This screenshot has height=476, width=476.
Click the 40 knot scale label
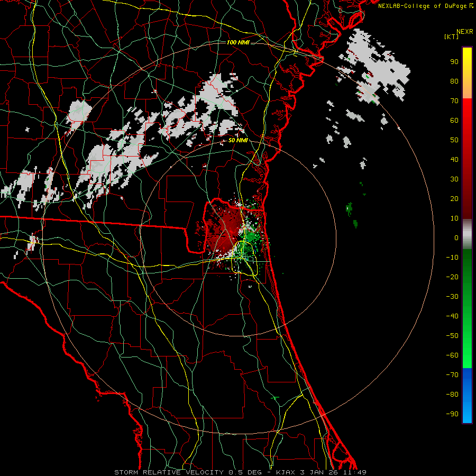pos(454,159)
